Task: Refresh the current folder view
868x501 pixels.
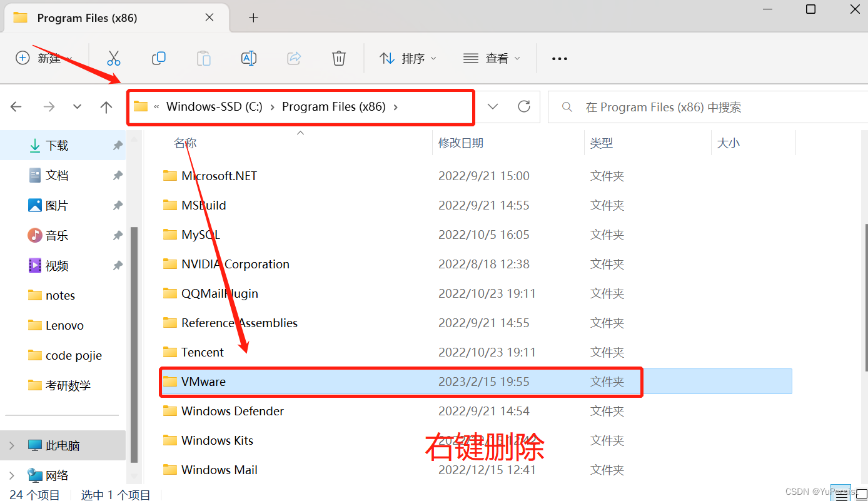Action: click(524, 106)
